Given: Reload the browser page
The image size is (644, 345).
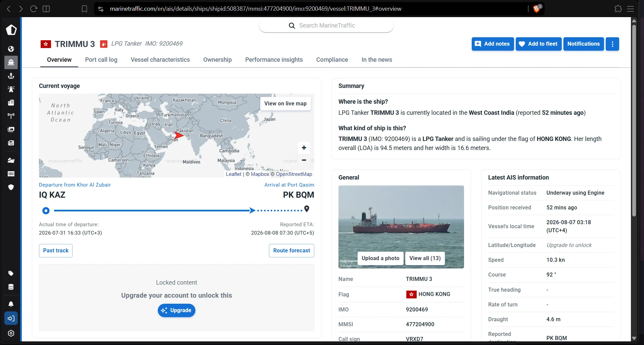Looking at the screenshot, I should (x=34, y=9).
